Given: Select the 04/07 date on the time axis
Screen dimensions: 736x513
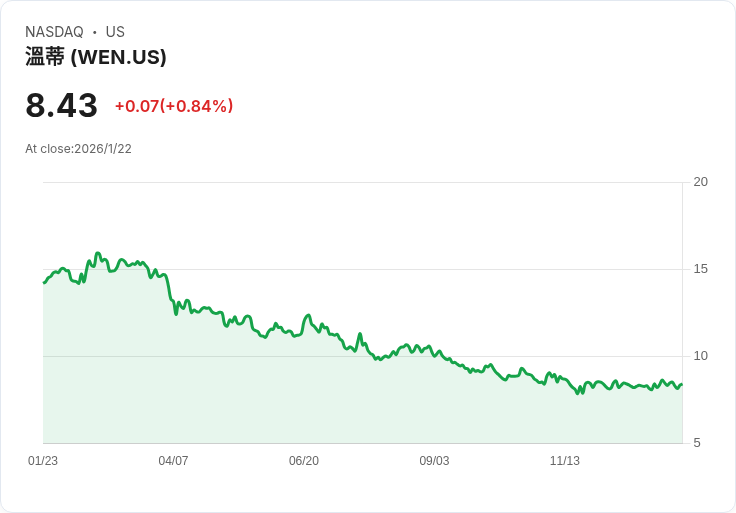Looking at the screenshot, I should (173, 461).
